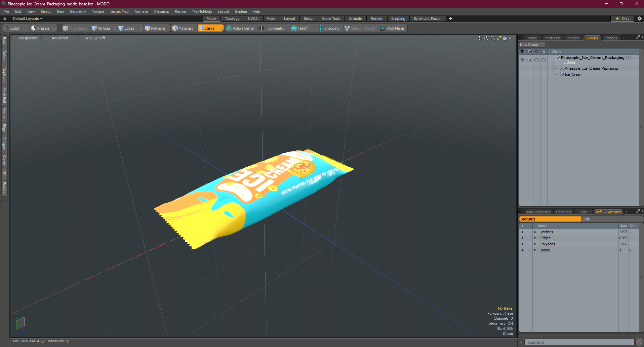The height and width of the screenshot is (347, 644).
Task: Switch to the UVEdit layout tab
Action: [x=253, y=19]
